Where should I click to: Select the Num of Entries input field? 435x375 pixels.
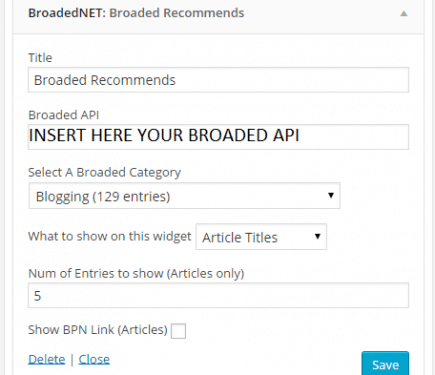click(x=218, y=295)
